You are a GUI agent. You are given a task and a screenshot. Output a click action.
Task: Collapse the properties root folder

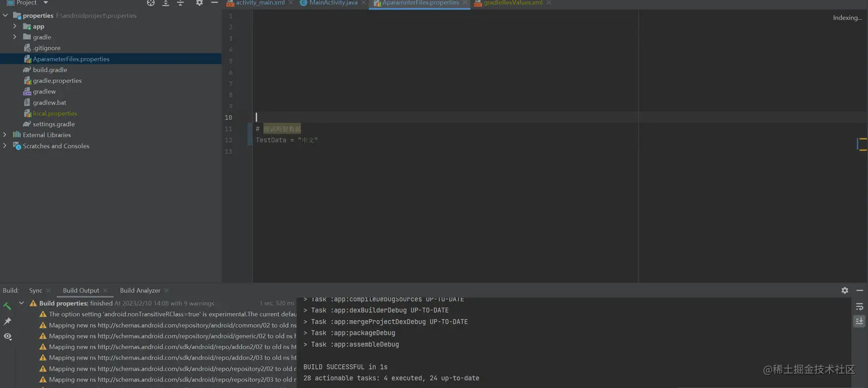(5, 15)
